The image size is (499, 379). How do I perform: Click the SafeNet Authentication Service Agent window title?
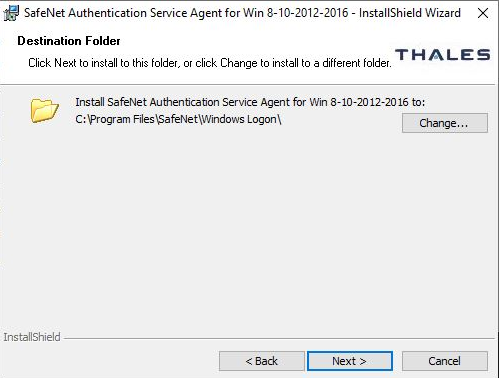tap(242, 13)
